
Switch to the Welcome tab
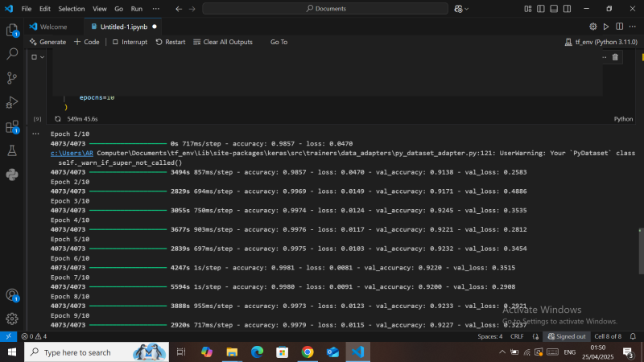[54, 27]
